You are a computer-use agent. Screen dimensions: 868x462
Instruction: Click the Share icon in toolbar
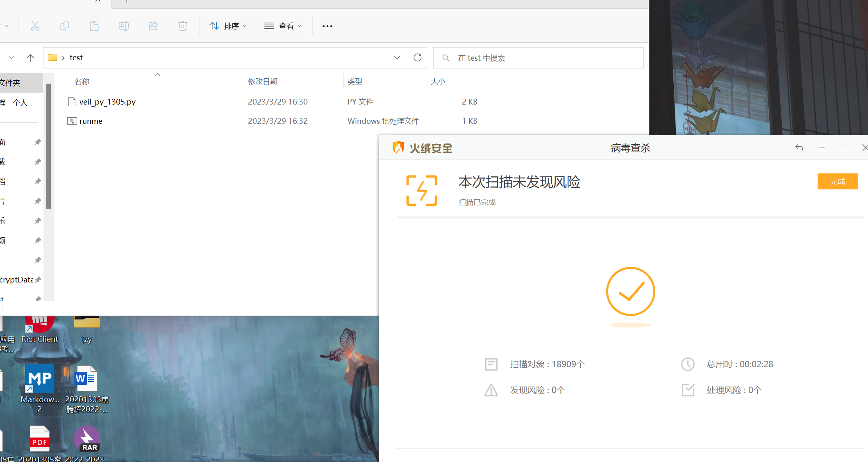(153, 26)
